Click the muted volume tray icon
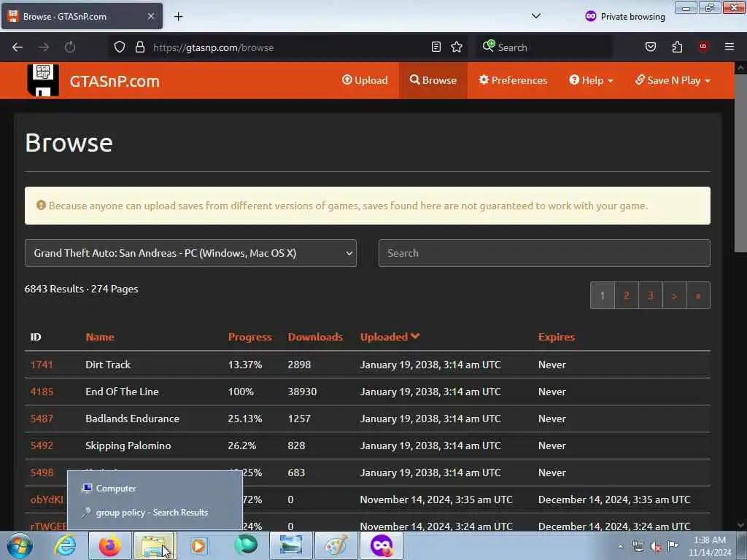This screenshot has width=747, height=560. coord(656,547)
